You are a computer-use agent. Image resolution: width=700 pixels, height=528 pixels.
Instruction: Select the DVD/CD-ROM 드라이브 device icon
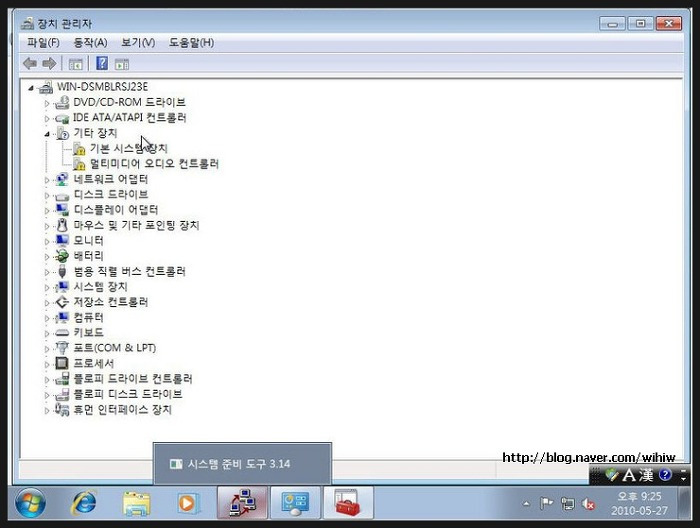pos(62,102)
